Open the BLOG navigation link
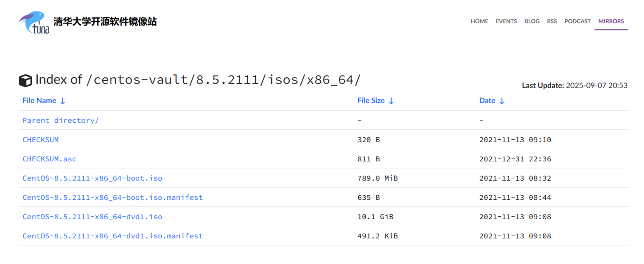644x264 pixels. [532, 21]
